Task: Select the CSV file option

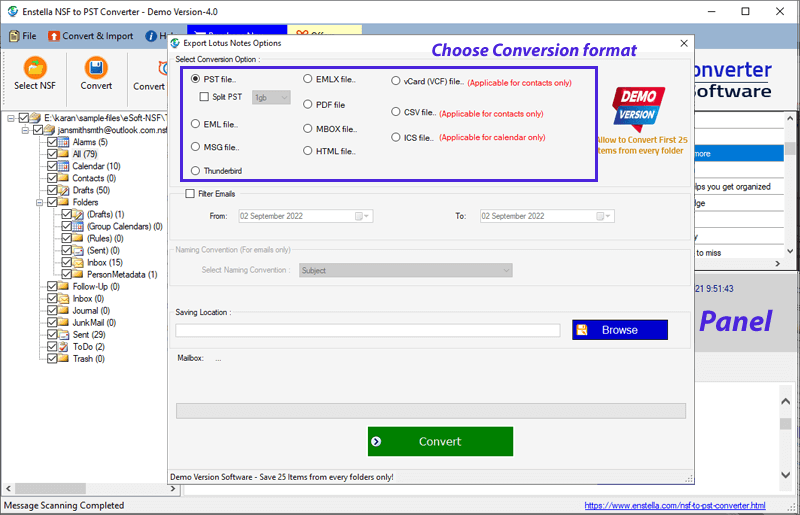Action: [395, 111]
